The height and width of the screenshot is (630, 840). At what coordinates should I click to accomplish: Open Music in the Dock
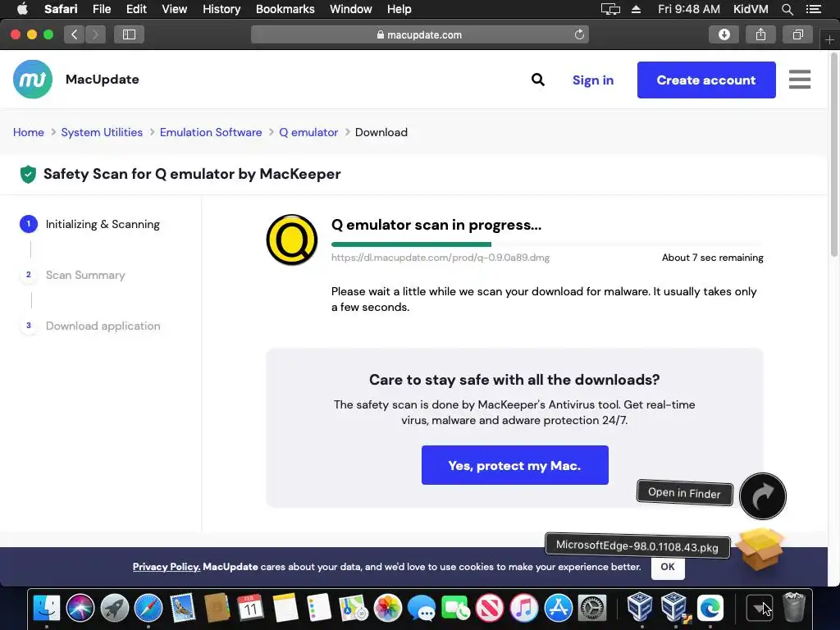click(524, 608)
